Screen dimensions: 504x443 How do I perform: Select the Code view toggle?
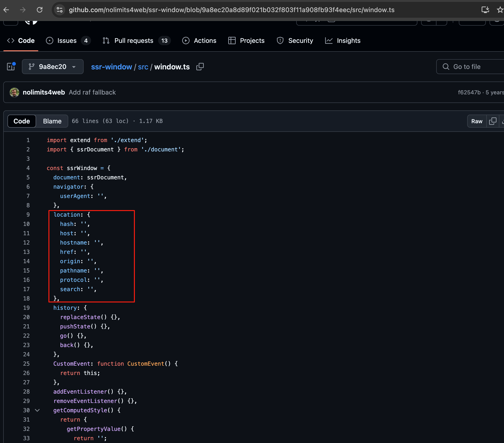[x=22, y=121]
